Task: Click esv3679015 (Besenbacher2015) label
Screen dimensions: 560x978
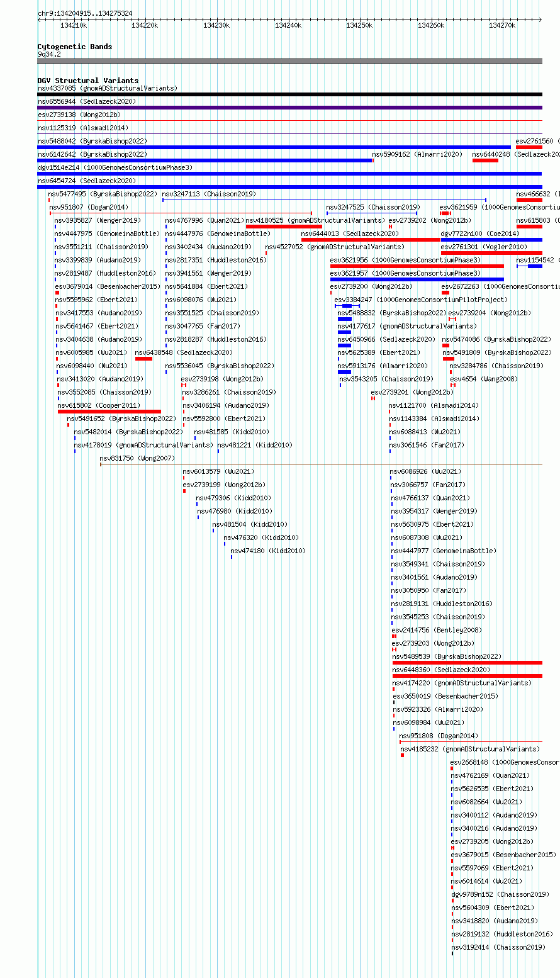Action: tap(504, 855)
